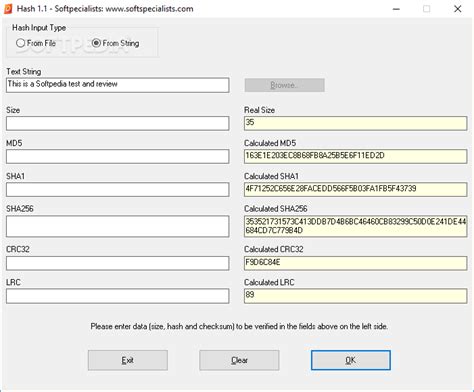Viewport: 474px width, 392px height.
Task: Click the Calculated LRC result field
Action: tap(355, 296)
